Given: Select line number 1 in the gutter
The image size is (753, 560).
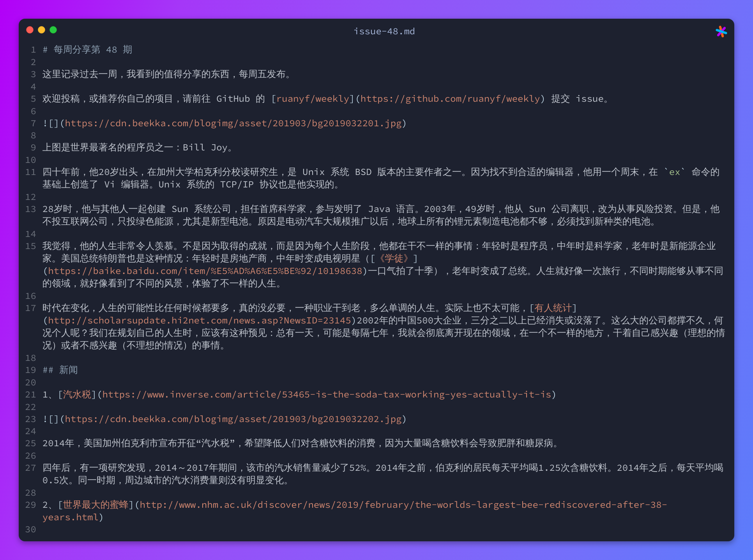Looking at the screenshot, I should pyautogui.click(x=33, y=49).
